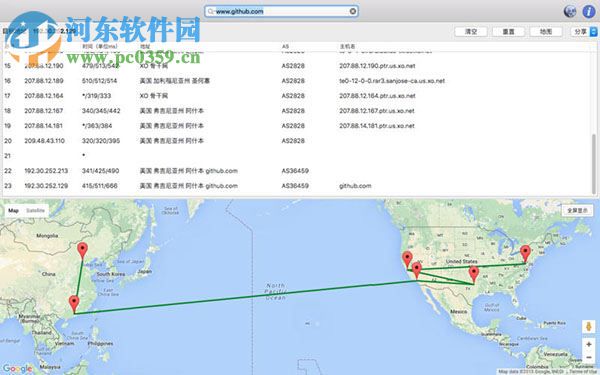
Task: Sort by the AS column header
Action: (285, 46)
